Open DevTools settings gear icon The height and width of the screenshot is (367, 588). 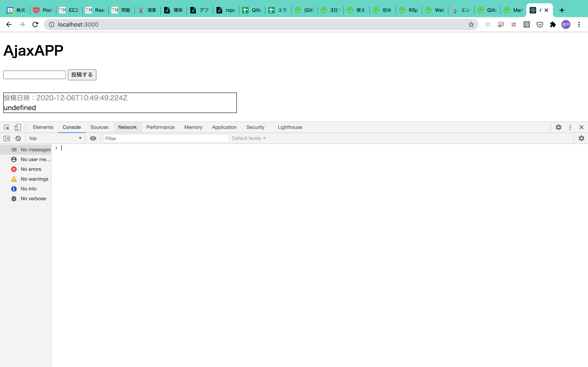click(558, 127)
